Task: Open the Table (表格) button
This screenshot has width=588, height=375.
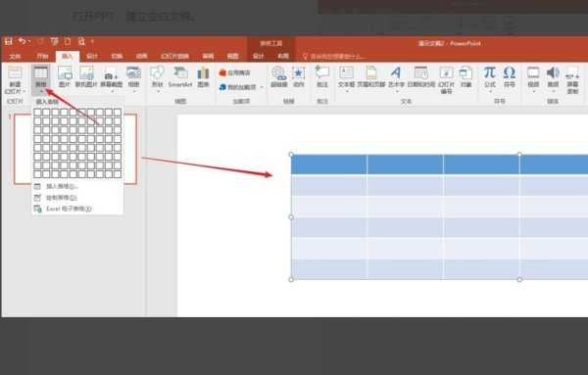Action: coord(41,78)
